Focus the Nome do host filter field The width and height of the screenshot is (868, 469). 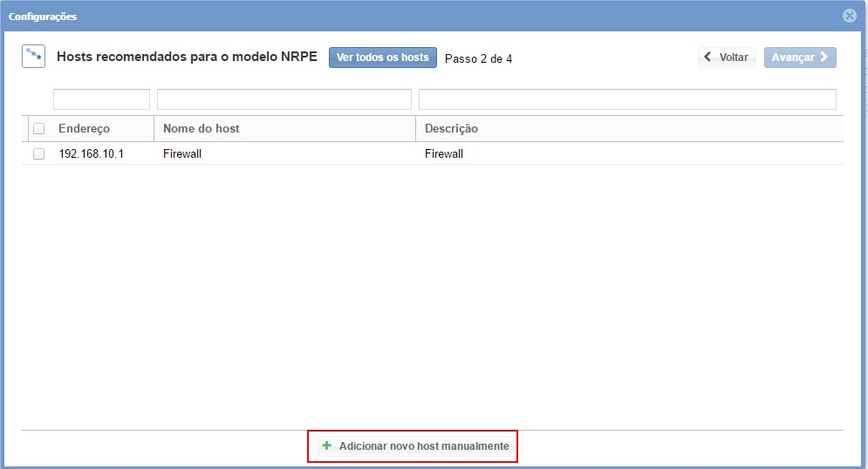pyautogui.click(x=284, y=99)
